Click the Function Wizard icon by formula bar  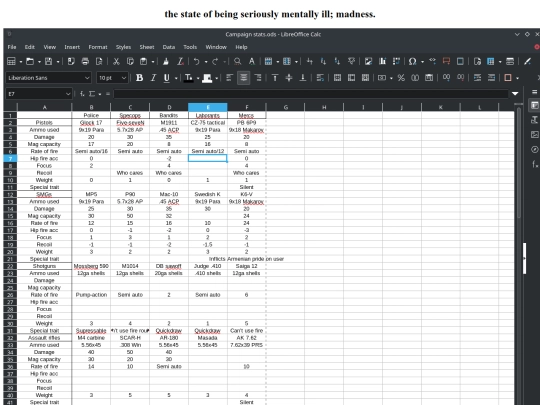(x=82, y=94)
